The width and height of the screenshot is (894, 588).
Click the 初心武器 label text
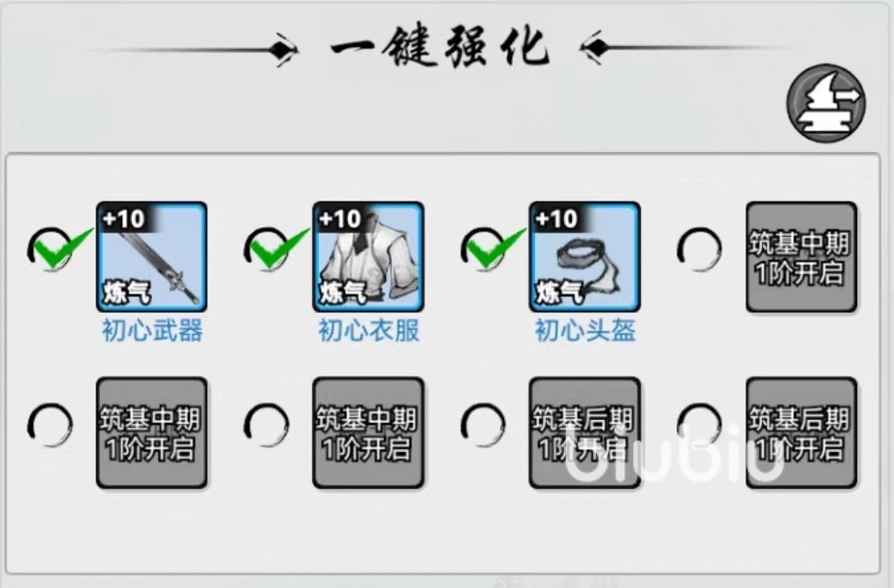point(152,331)
